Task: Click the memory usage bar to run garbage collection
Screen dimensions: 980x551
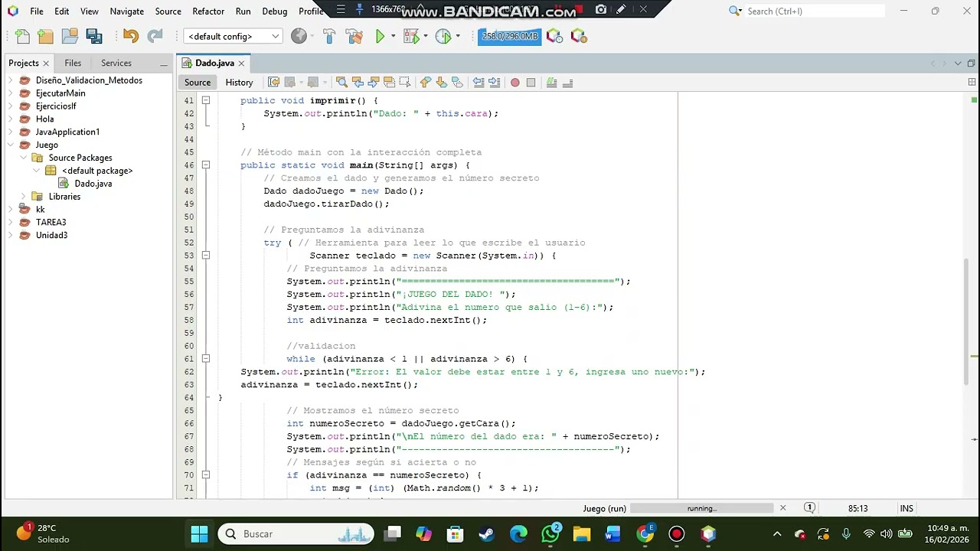Action: click(x=509, y=36)
